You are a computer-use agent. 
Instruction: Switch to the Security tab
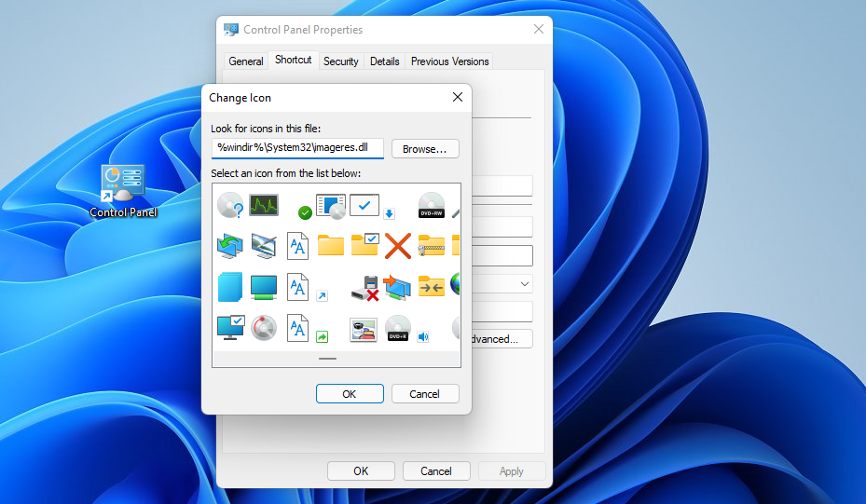pyautogui.click(x=341, y=61)
